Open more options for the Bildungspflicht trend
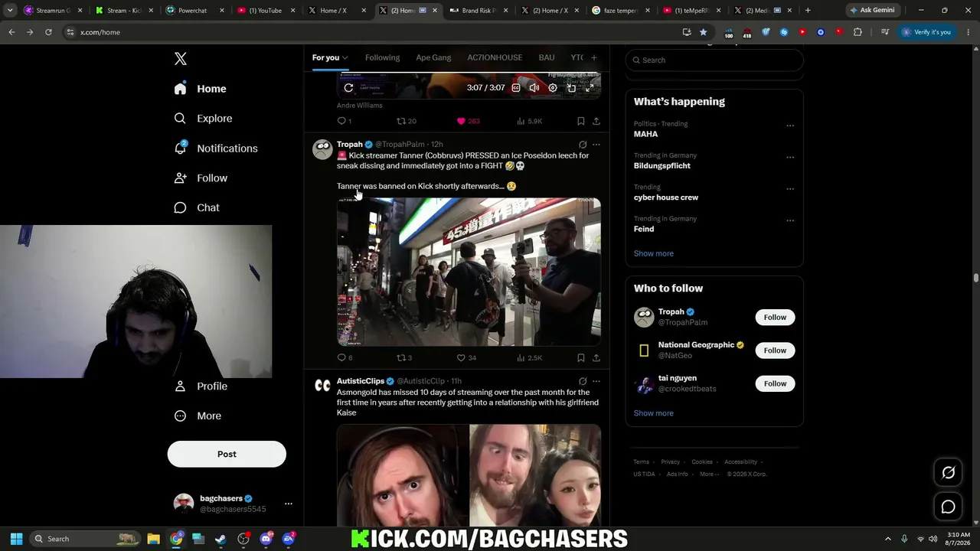 [790, 157]
